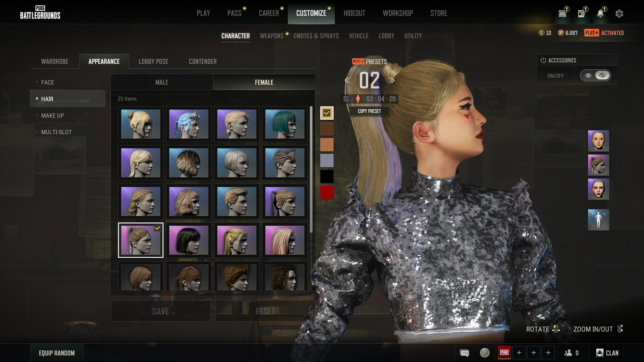This screenshot has height=362, width=644.
Task: Open the Clan panel
Action: coord(607,353)
